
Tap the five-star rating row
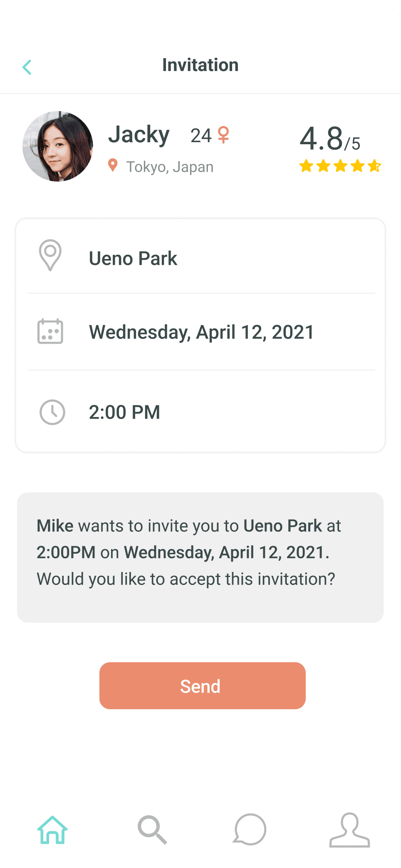(340, 166)
